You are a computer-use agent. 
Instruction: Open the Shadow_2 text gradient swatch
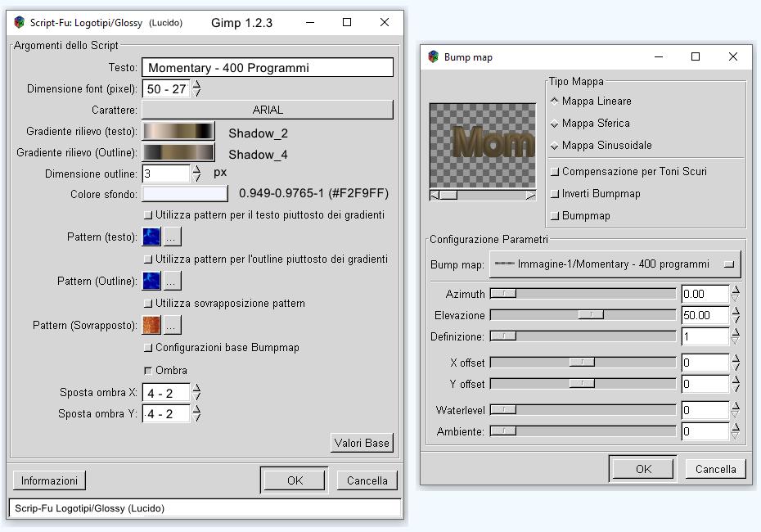pos(178,132)
